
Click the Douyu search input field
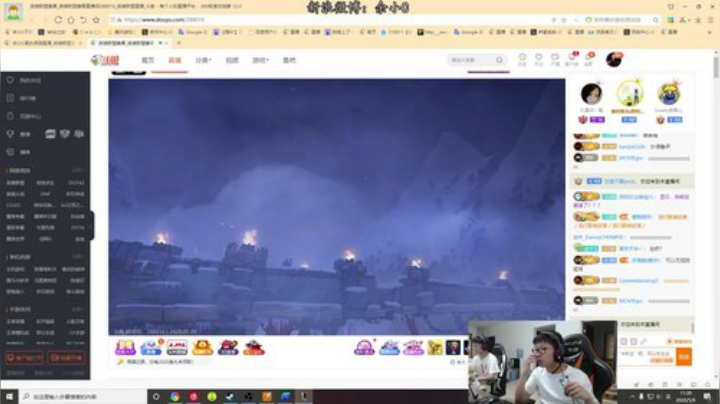point(472,60)
